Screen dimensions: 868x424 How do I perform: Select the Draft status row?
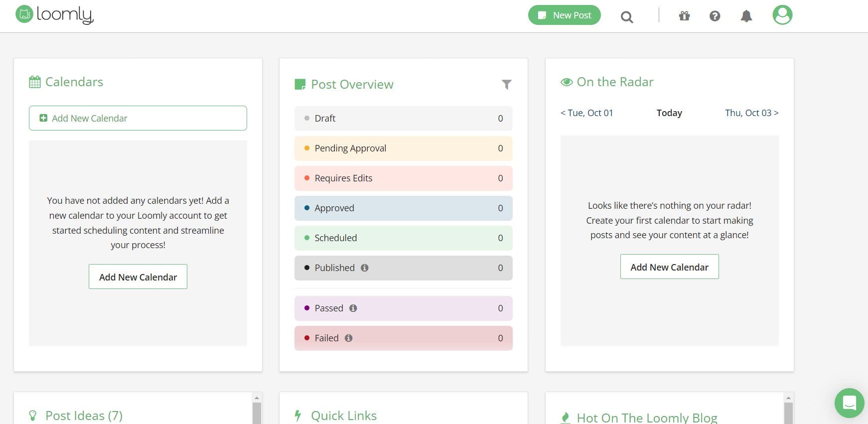(403, 119)
